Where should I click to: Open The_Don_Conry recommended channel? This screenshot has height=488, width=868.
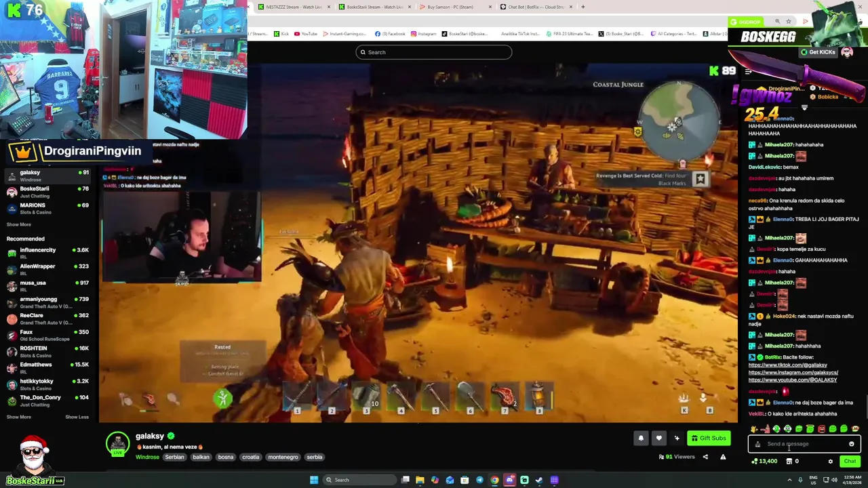coord(47,401)
